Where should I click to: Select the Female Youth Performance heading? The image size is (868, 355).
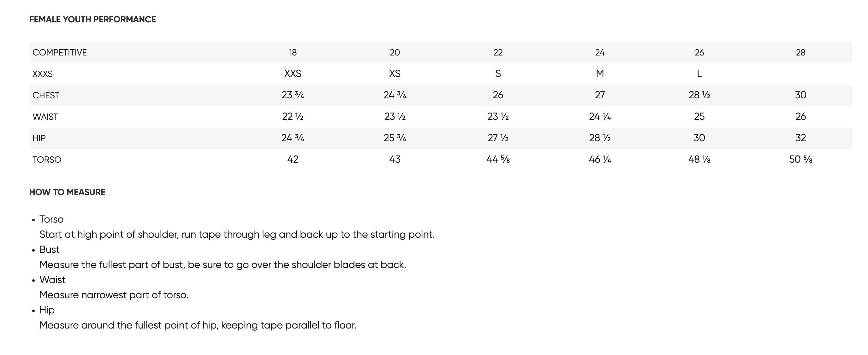coord(93,20)
